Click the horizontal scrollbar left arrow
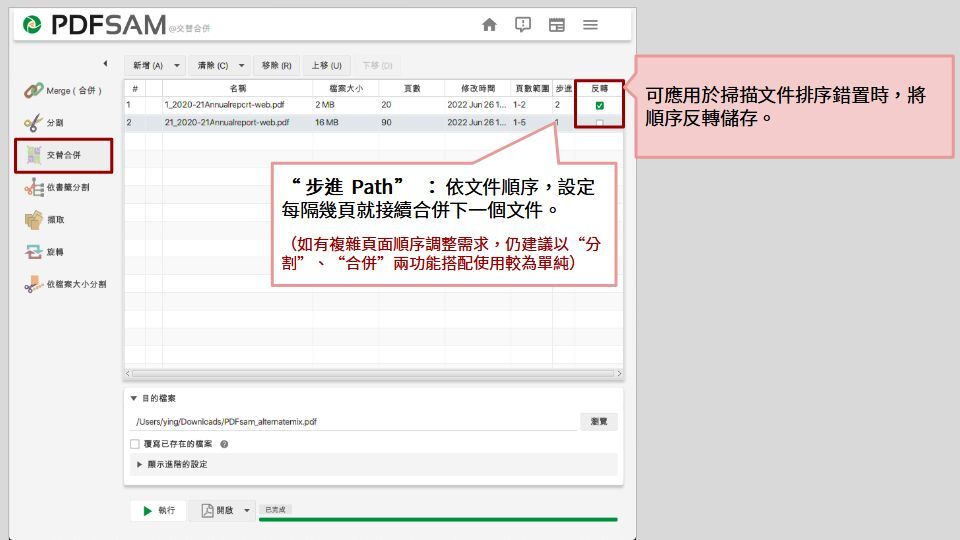The width and height of the screenshot is (960, 540). pos(128,373)
